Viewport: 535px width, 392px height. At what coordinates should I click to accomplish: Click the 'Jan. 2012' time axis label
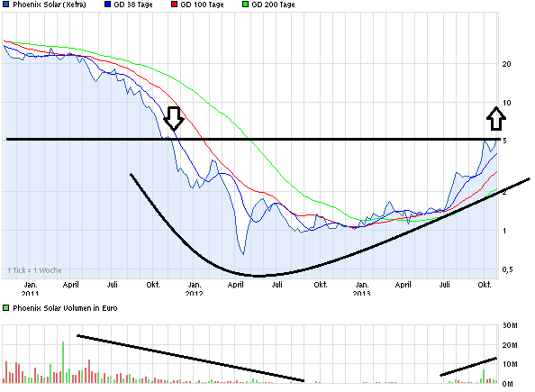point(195,288)
